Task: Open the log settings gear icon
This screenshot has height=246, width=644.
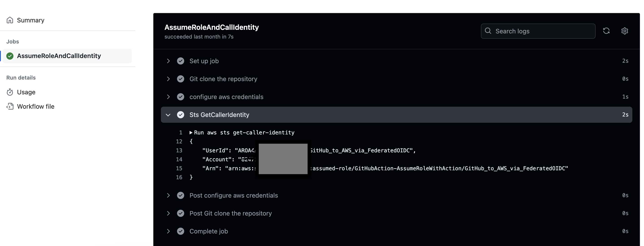Action: tap(625, 31)
